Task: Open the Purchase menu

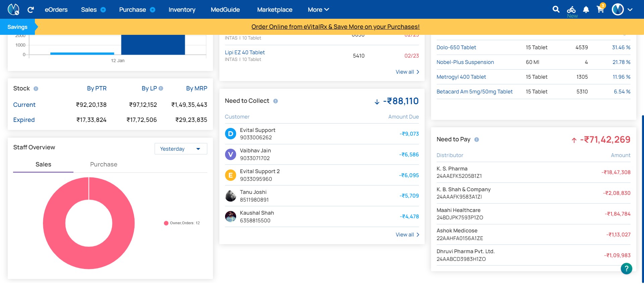Action: click(132, 10)
